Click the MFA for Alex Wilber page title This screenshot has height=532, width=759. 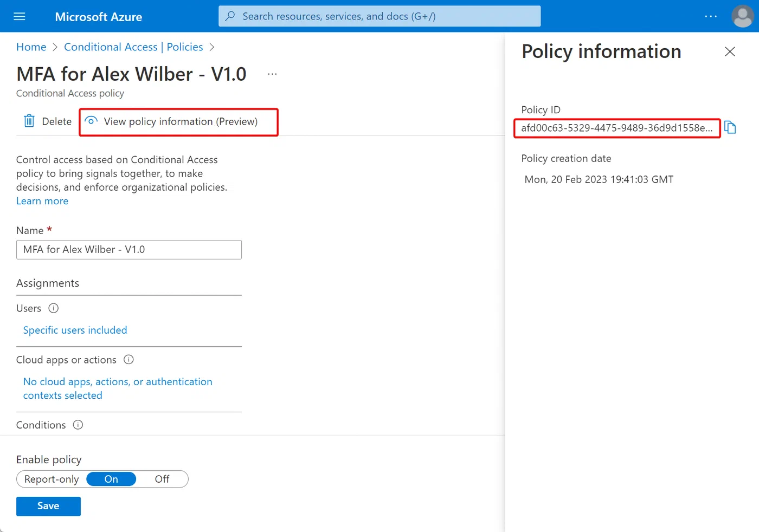[x=131, y=74]
